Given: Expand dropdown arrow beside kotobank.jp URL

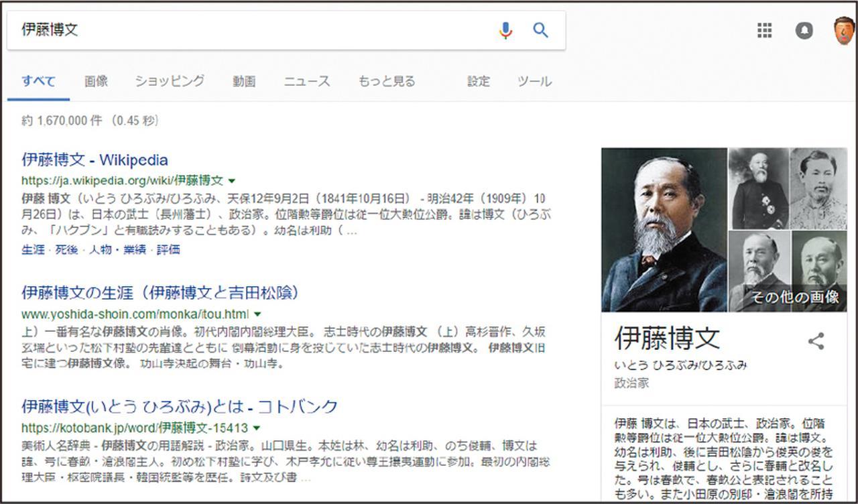Looking at the screenshot, I should tap(257, 428).
